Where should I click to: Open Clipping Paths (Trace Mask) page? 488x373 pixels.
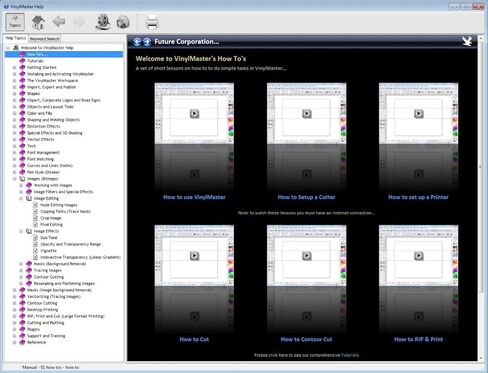coord(65,211)
